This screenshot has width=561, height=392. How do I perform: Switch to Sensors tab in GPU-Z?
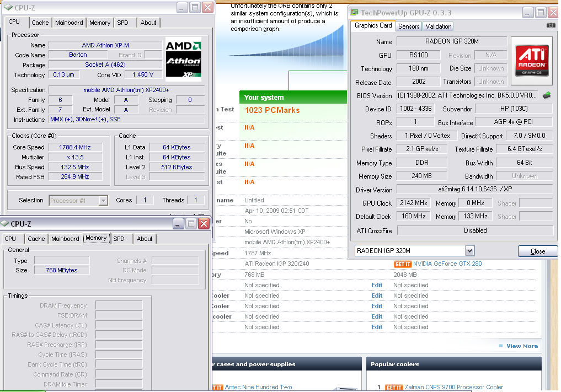[409, 26]
